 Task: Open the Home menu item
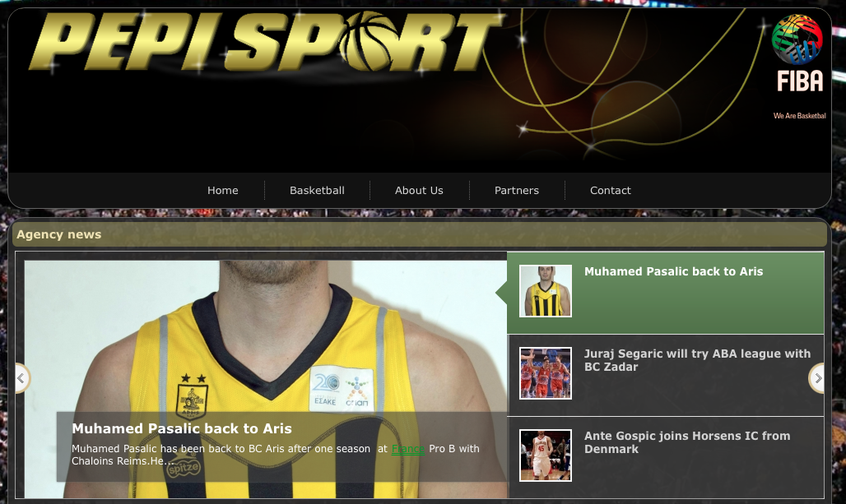[x=223, y=190]
